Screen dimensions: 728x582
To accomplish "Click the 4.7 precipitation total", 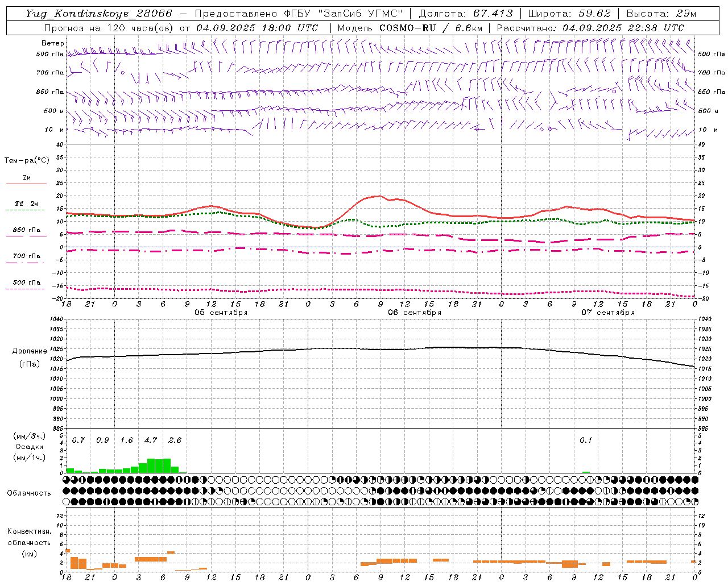I will tap(151, 440).
